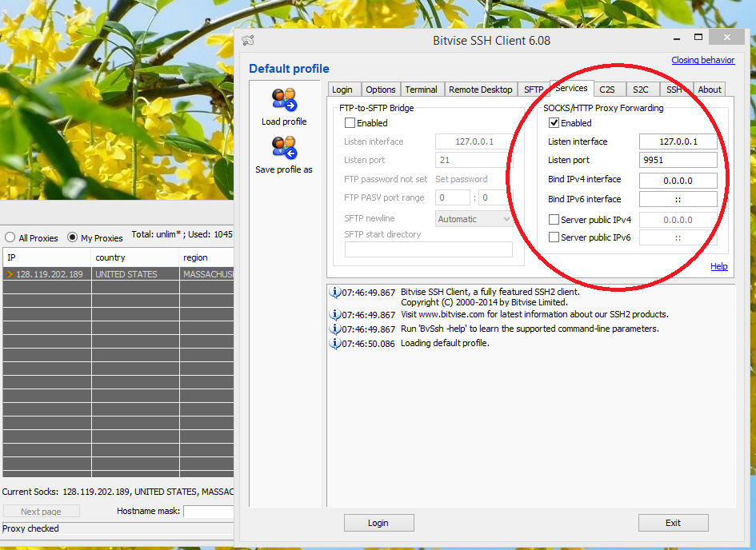The width and height of the screenshot is (756, 550).
Task: Select the My Proxies radio button
Action: 73,237
